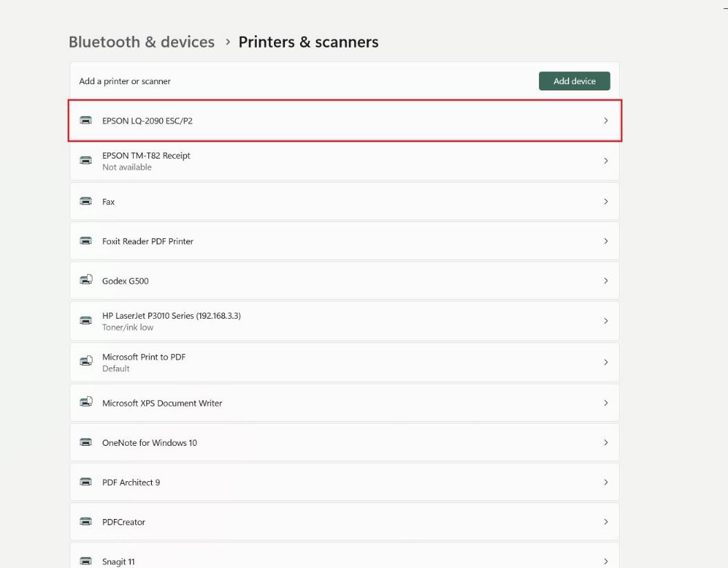Screen dimensions: 728x568
Task: Click the EPSON TM-T82 Receipt printer icon
Action: click(x=86, y=161)
